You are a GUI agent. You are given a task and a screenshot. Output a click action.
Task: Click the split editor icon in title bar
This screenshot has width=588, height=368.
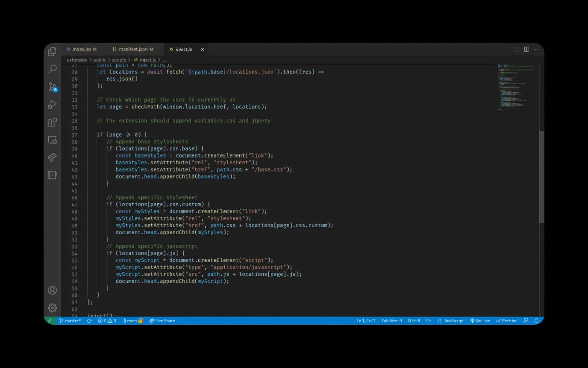[x=526, y=49]
